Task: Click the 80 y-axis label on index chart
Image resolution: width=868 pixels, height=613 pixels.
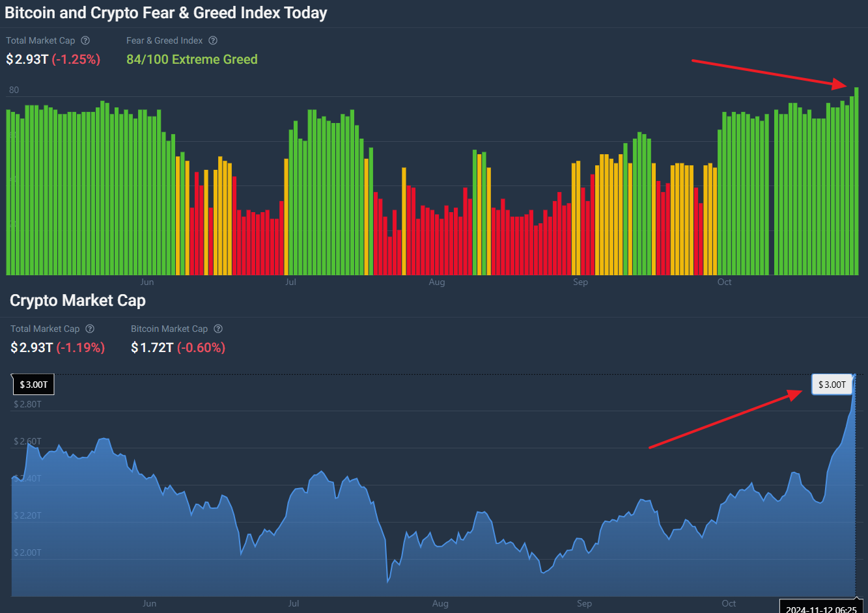Action: click(x=14, y=90)
